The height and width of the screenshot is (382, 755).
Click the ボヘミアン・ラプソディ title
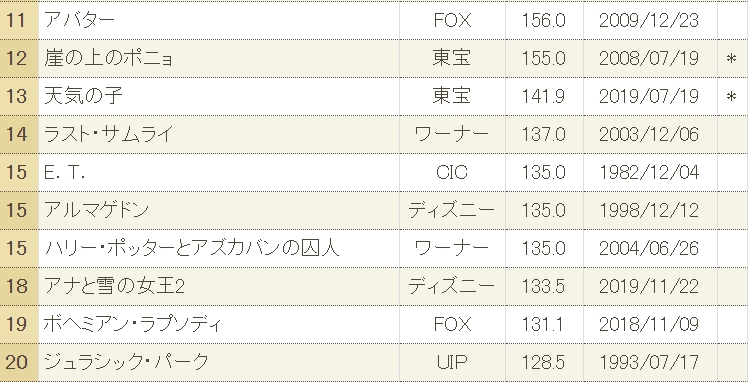pos(133,324)
